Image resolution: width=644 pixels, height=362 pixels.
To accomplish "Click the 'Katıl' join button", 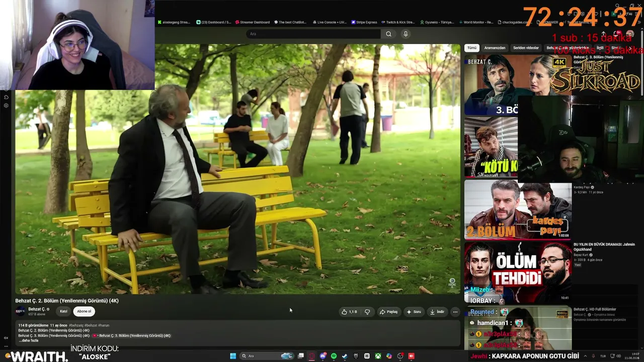I will point(63,311).
